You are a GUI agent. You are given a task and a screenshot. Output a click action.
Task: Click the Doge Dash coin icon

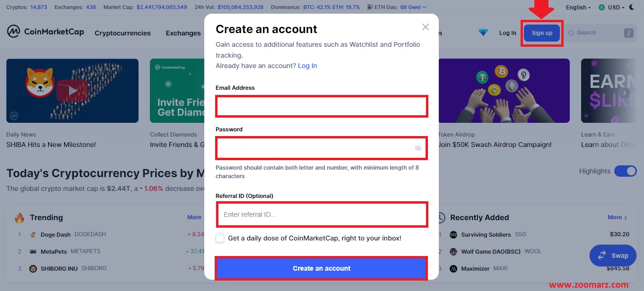(x=33, y=234)
